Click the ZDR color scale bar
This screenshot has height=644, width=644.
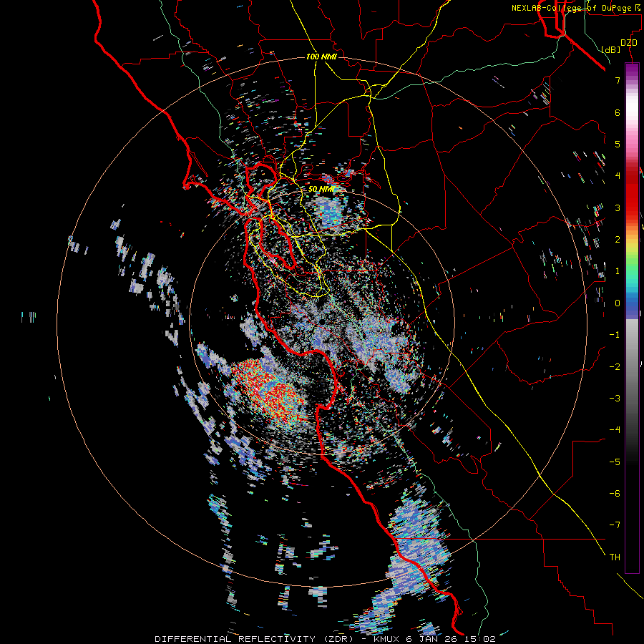(632, 318)
